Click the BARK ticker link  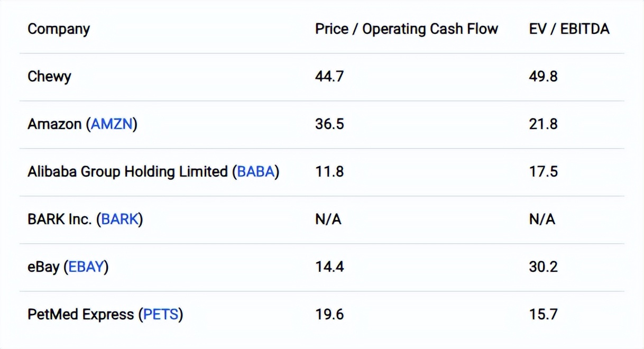click(x=119, y=219)
